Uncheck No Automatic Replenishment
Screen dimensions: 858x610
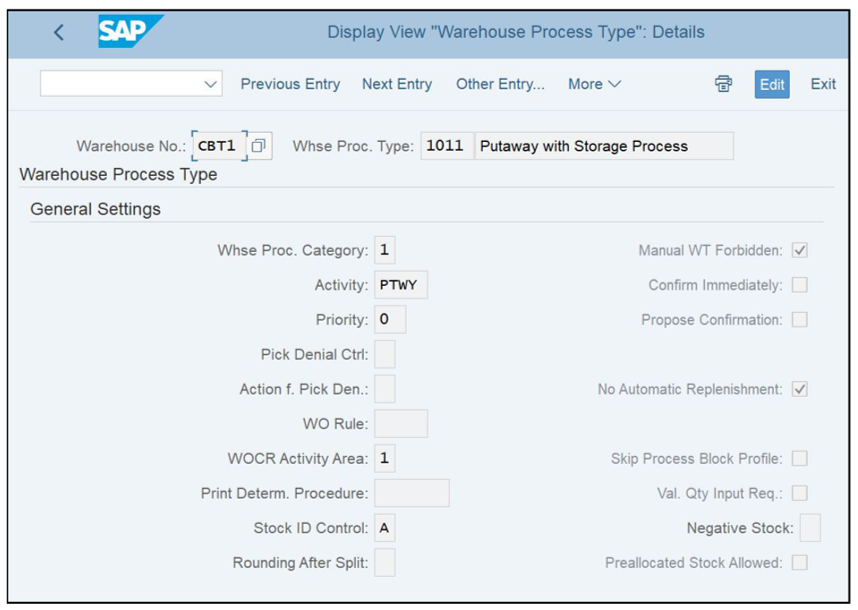click(799, 389)
